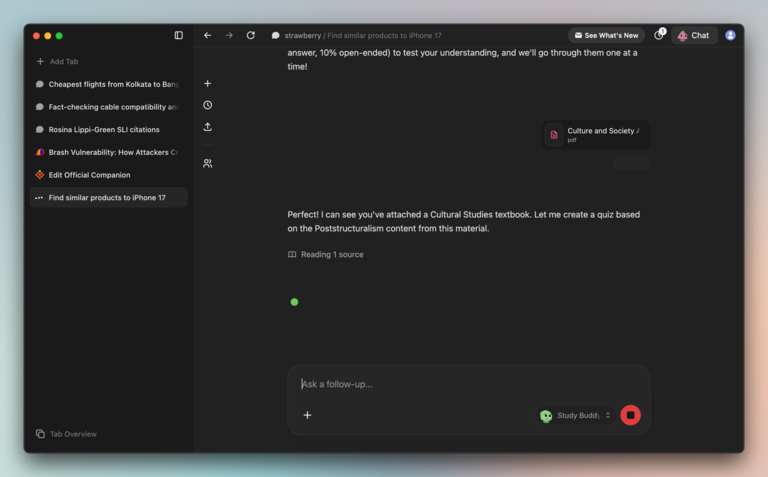Open Cheapest flights from Kolkata tab

click(108, 84)
